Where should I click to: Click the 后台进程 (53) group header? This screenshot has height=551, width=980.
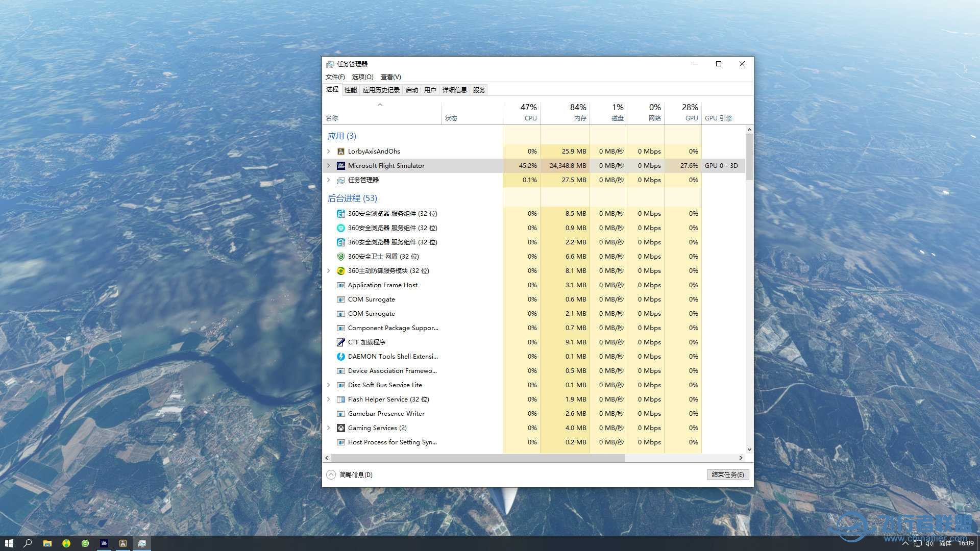pos(352,198)
